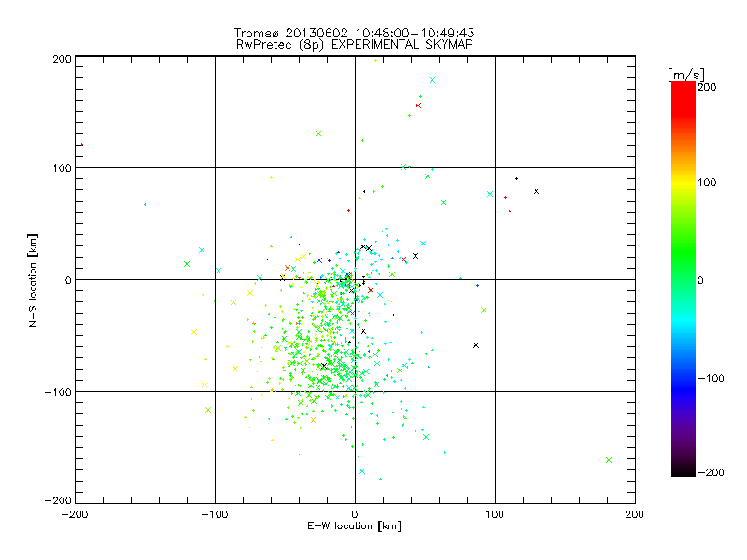Click the N-S axis "-200" tick label
The width and height of the screenshot is (747, 560).
(x=58, y=500)
